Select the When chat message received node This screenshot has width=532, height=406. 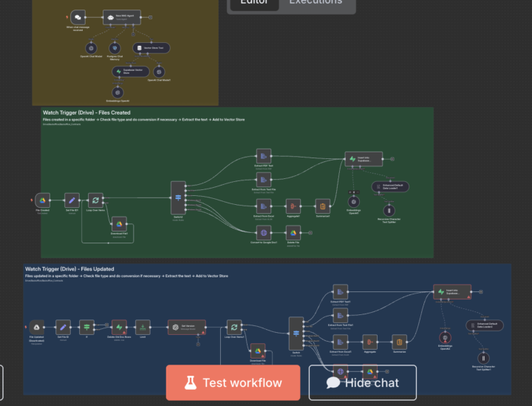[x=78, y=16]
